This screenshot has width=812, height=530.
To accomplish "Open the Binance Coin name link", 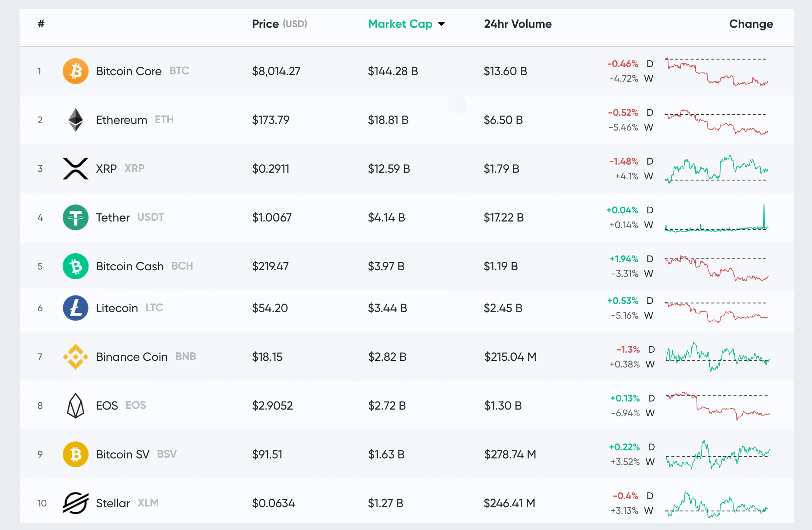I will pyautogui.click(x=132, y=357).
